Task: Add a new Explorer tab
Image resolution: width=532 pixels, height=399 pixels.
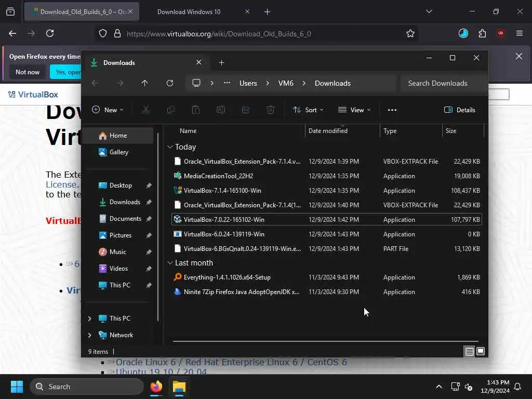Action: 221,63
